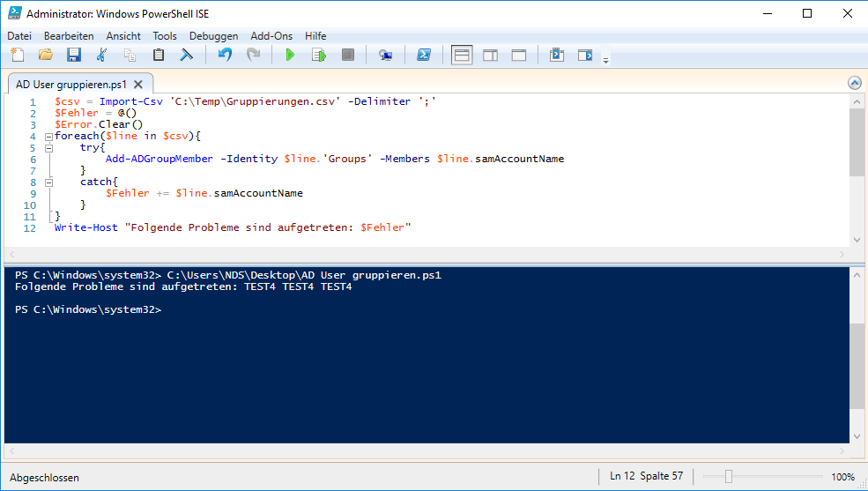Launch PowerShell.exe from the toolbar icon

pos(424,56)
